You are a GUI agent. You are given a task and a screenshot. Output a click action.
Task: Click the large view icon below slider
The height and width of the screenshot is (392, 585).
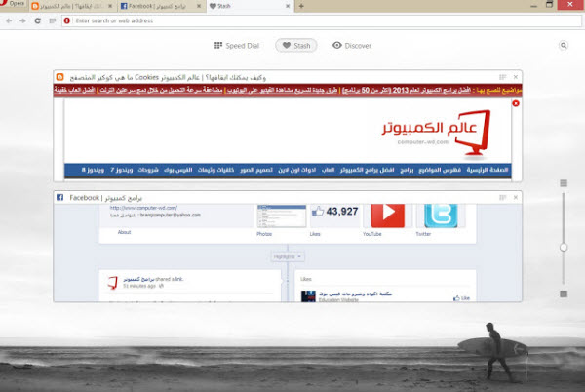[564, 294]
